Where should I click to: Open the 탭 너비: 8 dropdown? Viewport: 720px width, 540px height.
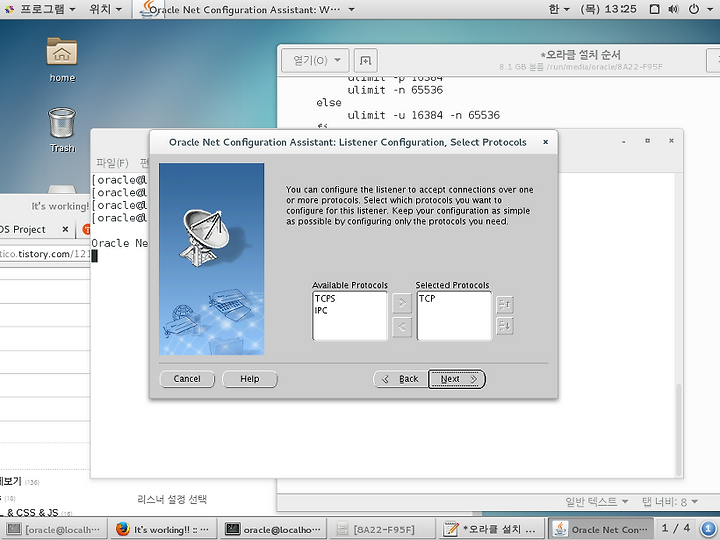point(669,501)
